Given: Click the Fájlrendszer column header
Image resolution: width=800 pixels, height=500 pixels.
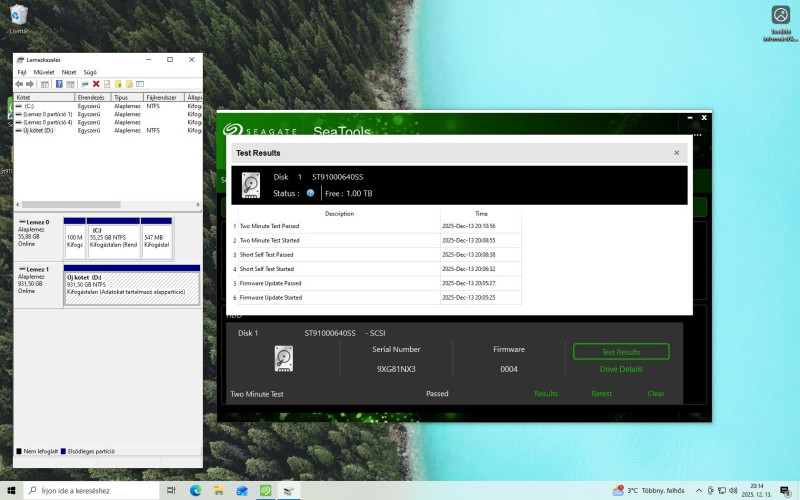Looking at the screenshot, I should pos(164,97).
